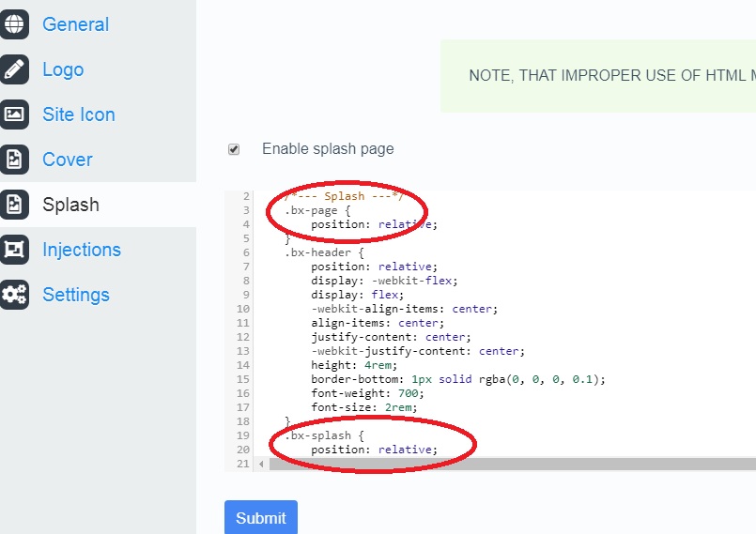Image resolution: width=756 pixels, height=534 pixels.
Task: Click the image file icon beside Cover
Action: coord(14,160)
